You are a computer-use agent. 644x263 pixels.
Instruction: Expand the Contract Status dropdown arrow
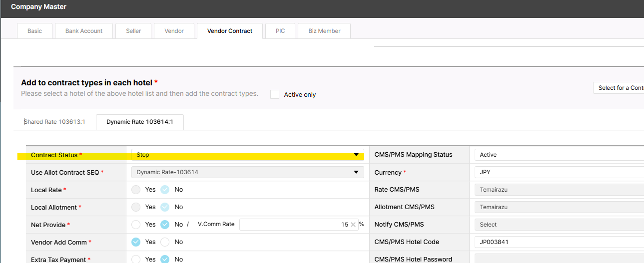coord(356,155)
